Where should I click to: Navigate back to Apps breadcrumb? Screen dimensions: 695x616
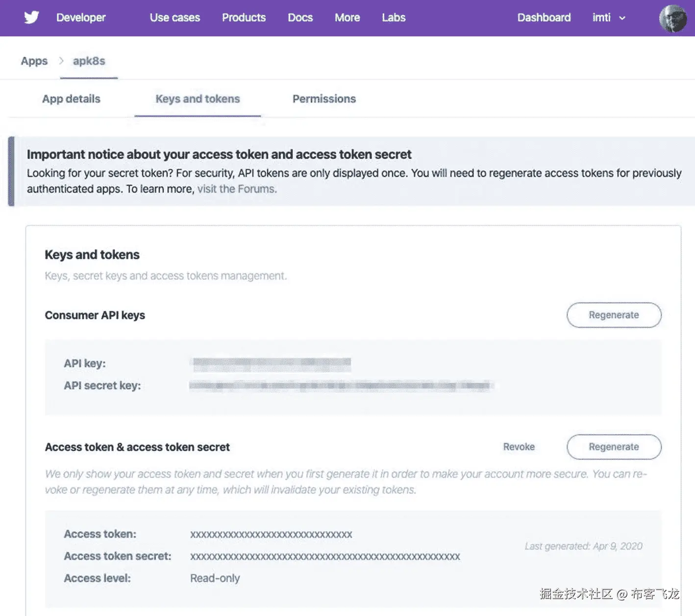tap(34, 61)
